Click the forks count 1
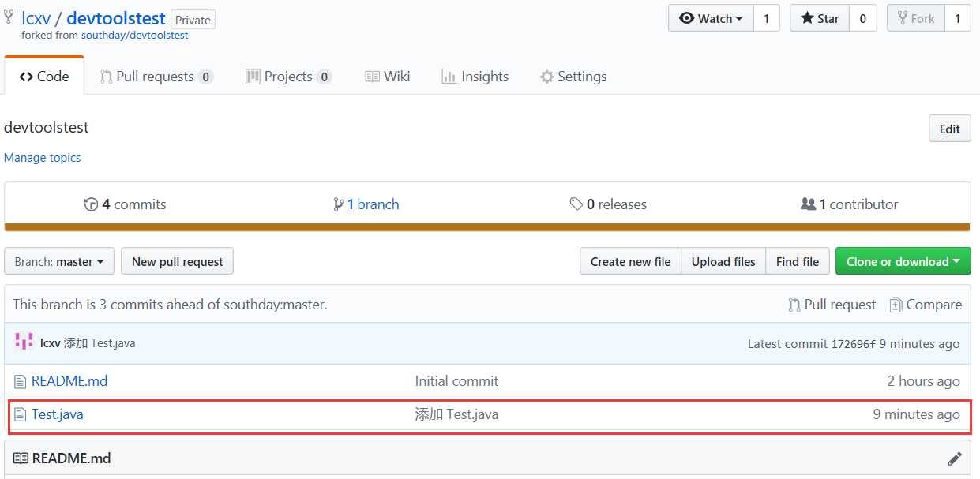The width and height of the screenshot is (980, 479). (957, 18)
